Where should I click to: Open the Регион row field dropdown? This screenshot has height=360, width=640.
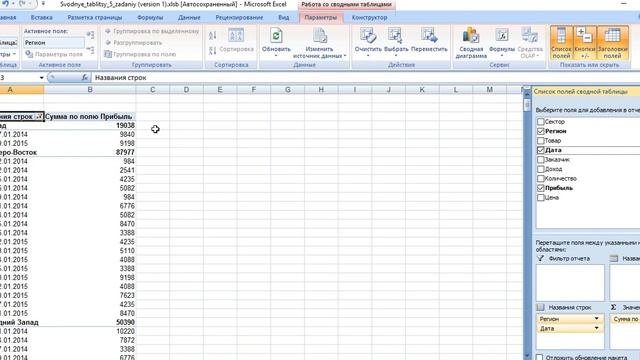click(597, 319)
